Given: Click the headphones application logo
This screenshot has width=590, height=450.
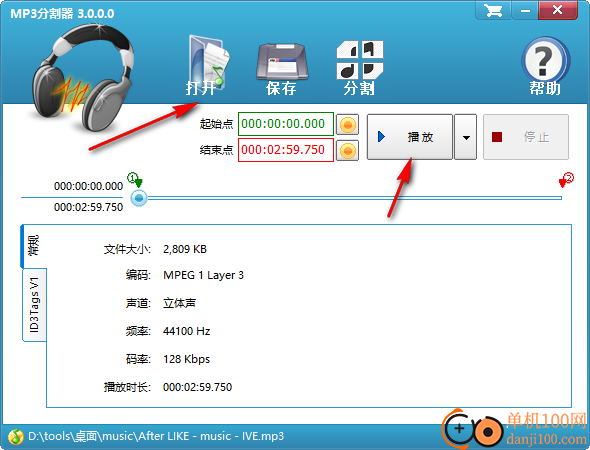Looking at the screenshot, I should 82,77.
